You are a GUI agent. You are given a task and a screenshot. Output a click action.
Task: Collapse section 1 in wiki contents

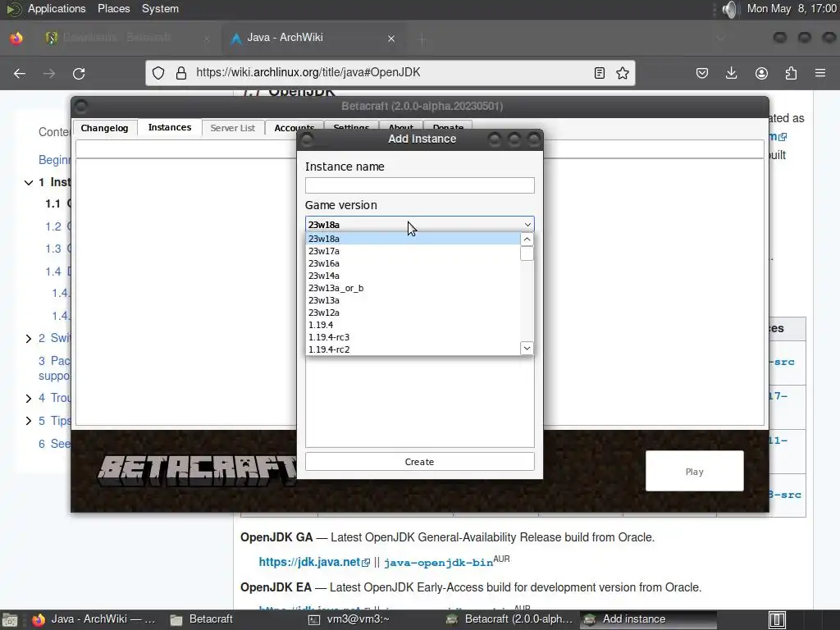29,183
